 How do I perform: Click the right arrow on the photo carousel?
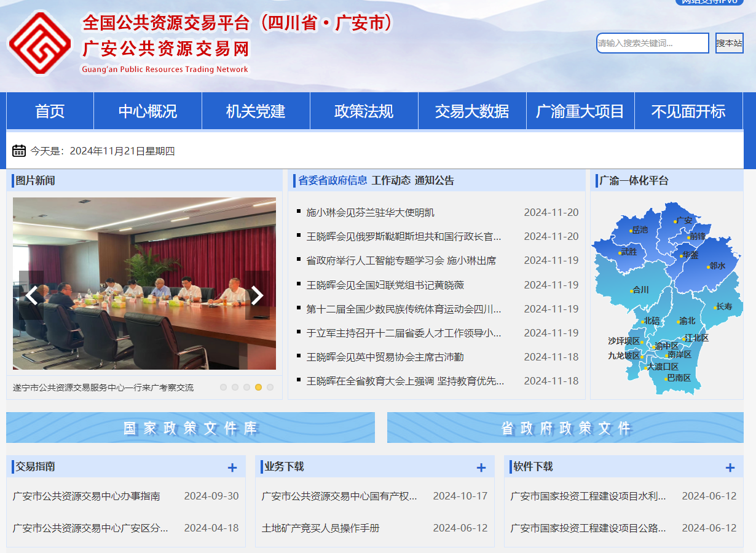[258, 295]
